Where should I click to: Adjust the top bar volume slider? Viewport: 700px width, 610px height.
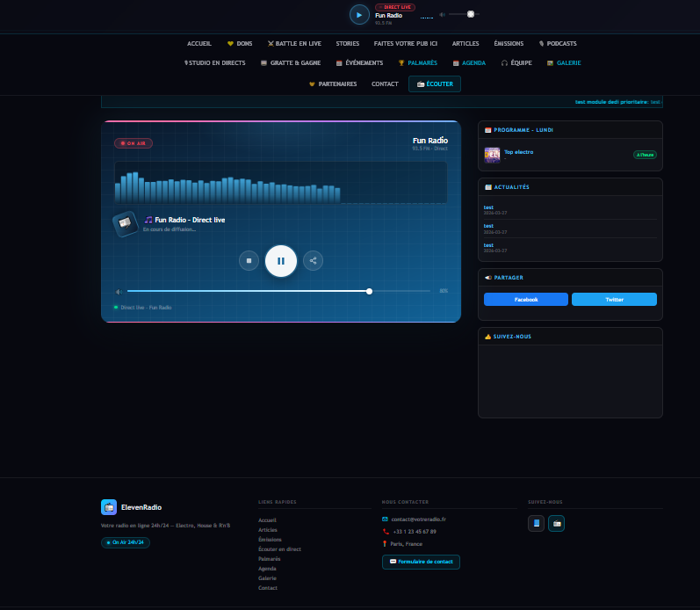[x=465, y=14]
